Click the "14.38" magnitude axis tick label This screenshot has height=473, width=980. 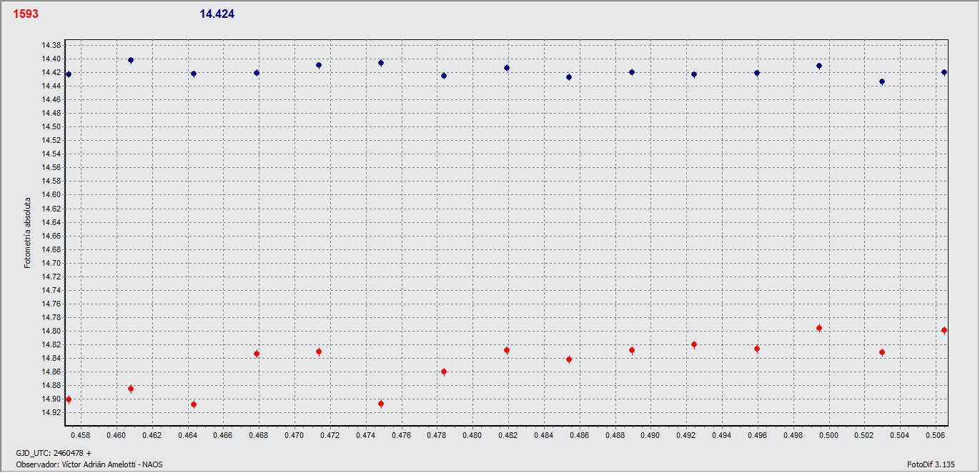[x=51, y=45]
